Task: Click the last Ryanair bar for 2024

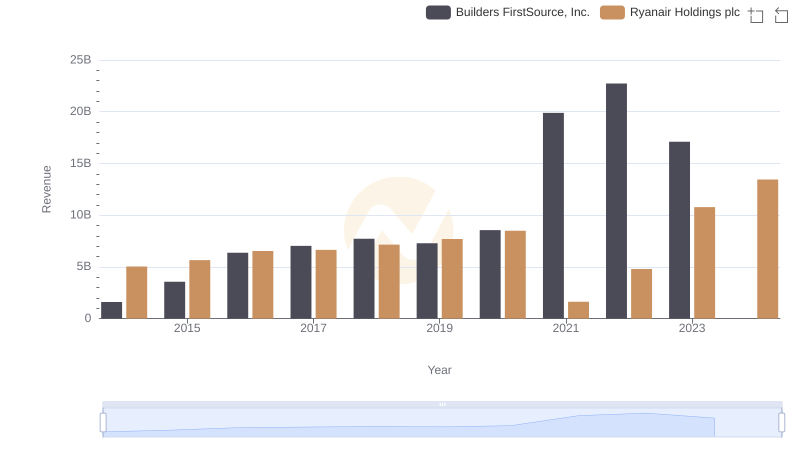Action: pos(768,249)
